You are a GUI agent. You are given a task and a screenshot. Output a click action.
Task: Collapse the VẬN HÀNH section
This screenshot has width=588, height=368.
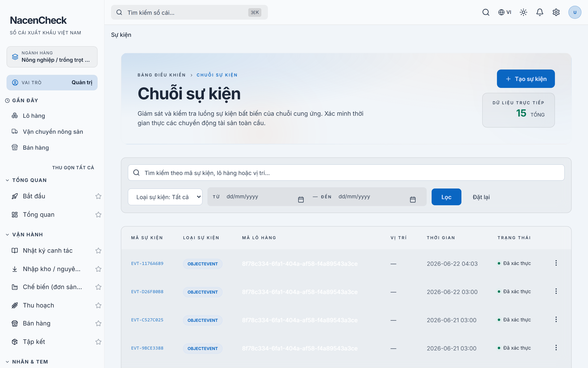pos(24,235)
